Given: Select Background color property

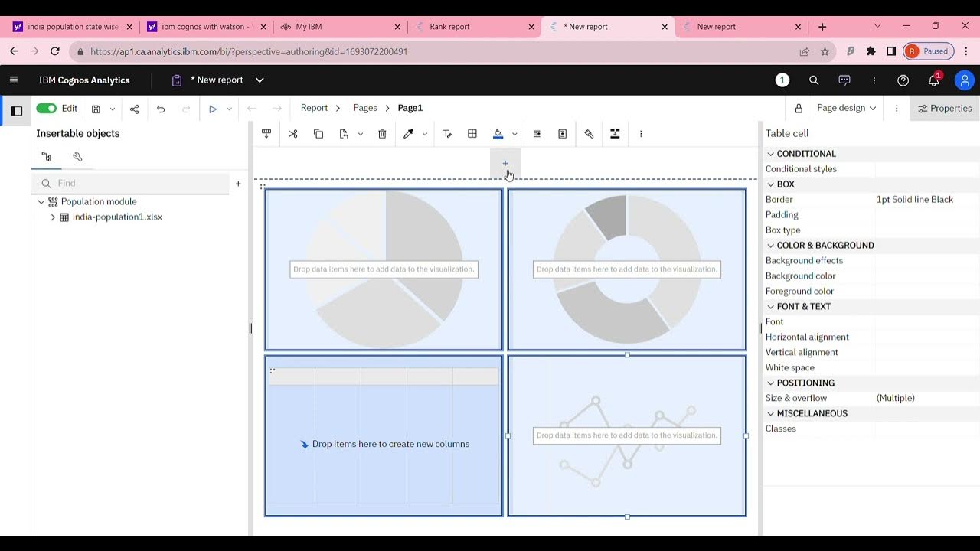Looking at the screenshot, I should [801, 275].
